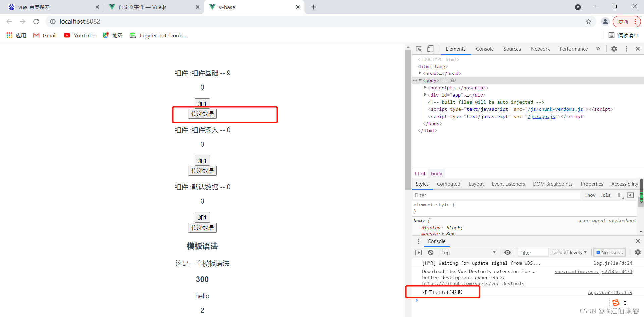This screenshot has height=317, width=644.
Task: Open the console drawer three-dot menu
Action: [418, 241]
